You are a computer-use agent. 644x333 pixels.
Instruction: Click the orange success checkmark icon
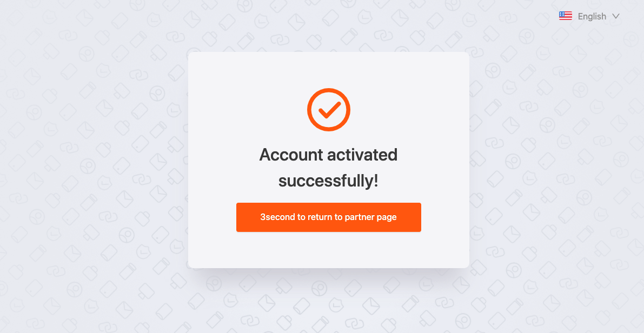click(x=329, y=110)
